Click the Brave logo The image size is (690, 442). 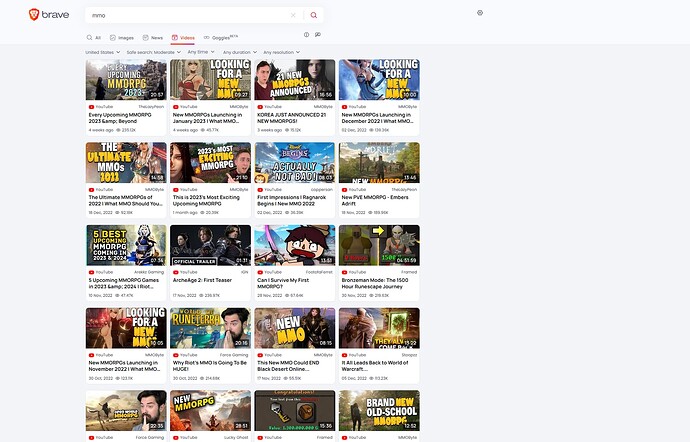(49, 15)
